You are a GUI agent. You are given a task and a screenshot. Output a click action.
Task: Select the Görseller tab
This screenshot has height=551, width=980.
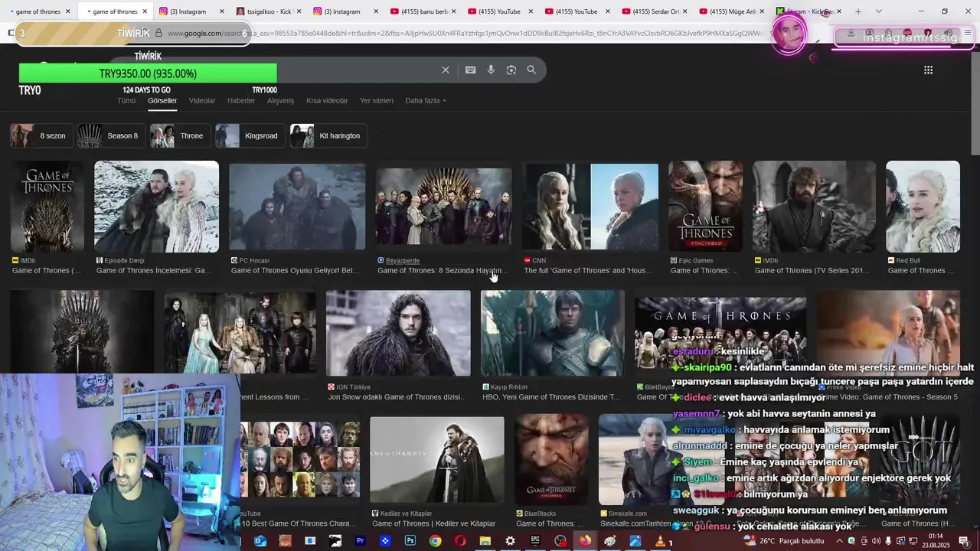point(162,101)
